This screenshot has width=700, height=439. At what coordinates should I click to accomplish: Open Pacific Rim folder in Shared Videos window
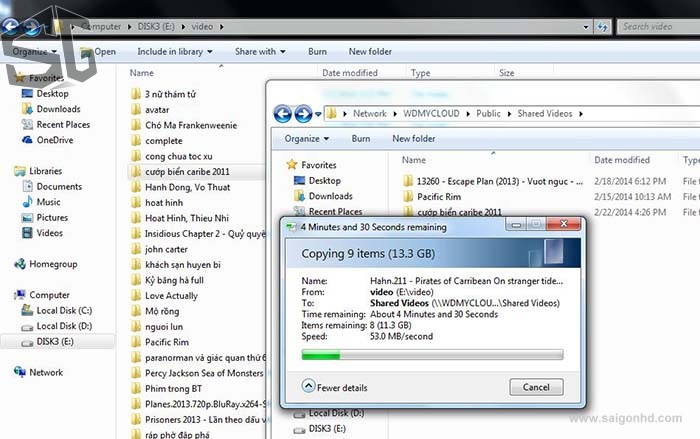pos(439,197)
